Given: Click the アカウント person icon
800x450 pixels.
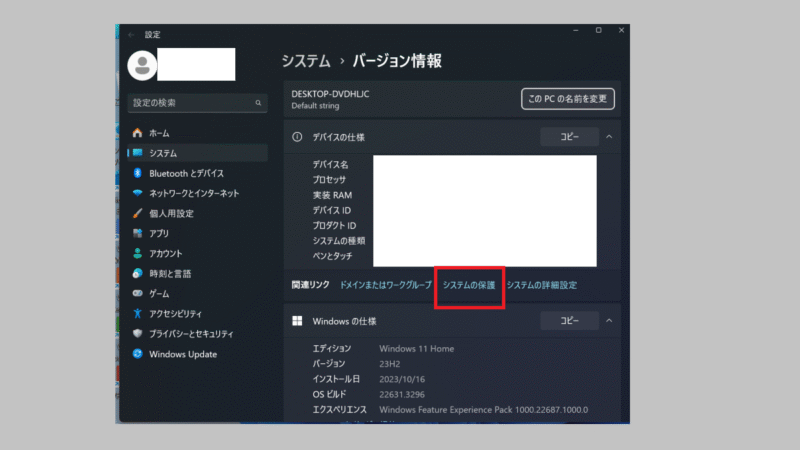Looking at the screenshot, I should [x=137, y=254].
